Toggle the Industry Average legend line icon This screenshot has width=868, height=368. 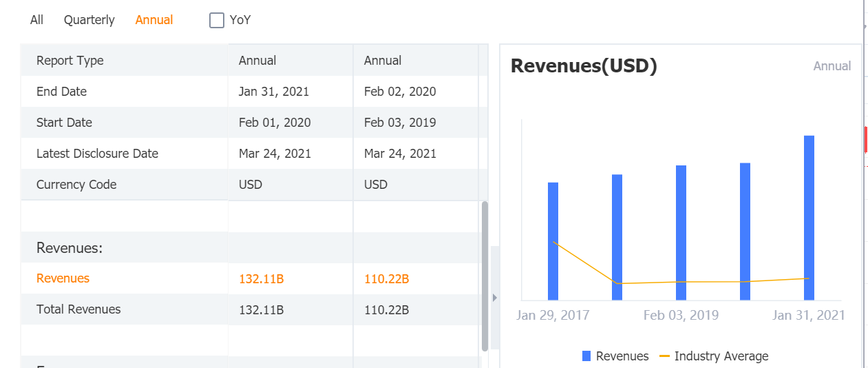[x=664, y=356]
